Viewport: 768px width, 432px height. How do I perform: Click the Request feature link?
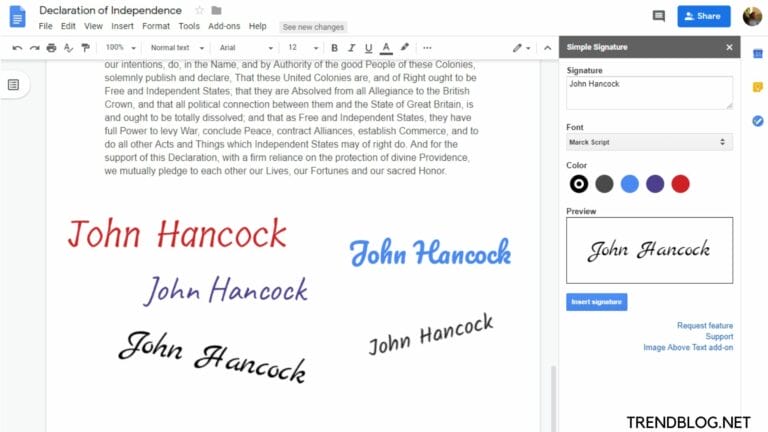704,326
